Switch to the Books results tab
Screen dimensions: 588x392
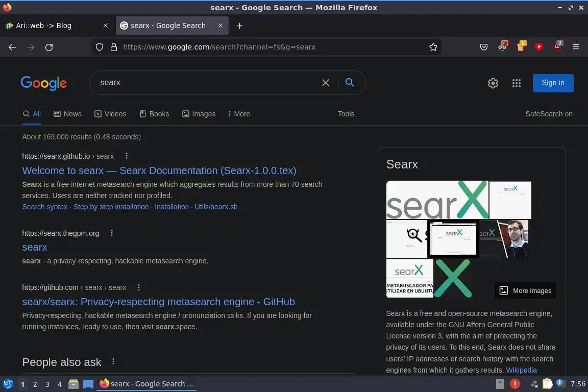click(155, 114)
